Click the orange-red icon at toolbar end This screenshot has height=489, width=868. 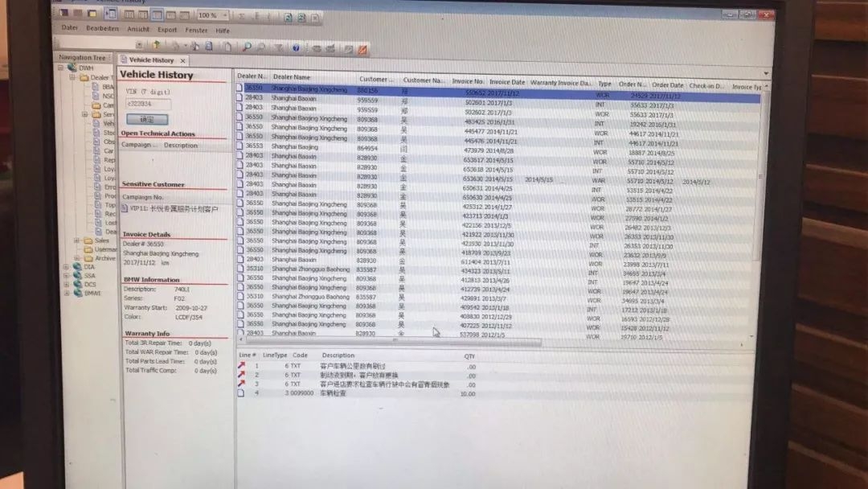point(362,49)
